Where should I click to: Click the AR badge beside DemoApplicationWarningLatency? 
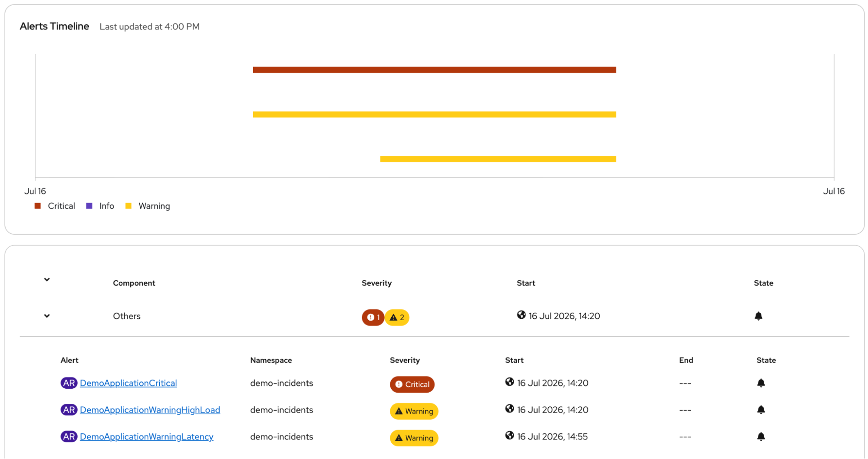(69, 437)
